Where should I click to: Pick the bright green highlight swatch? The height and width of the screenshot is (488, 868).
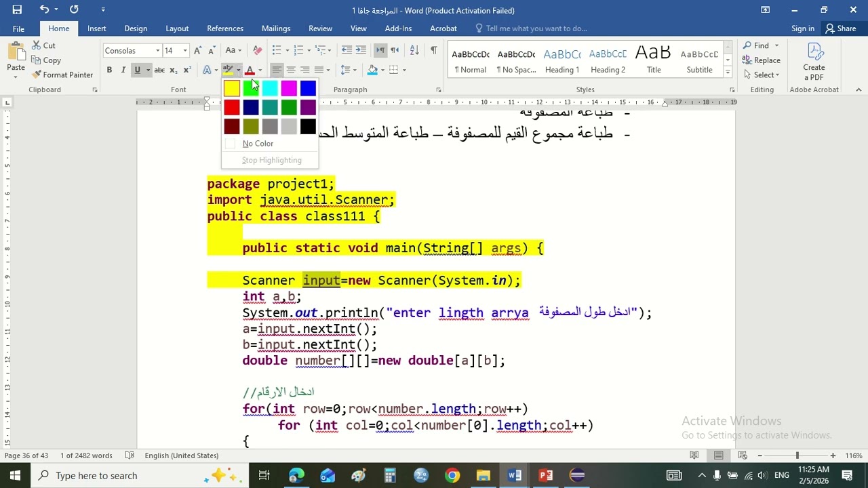tap(251, 88)
